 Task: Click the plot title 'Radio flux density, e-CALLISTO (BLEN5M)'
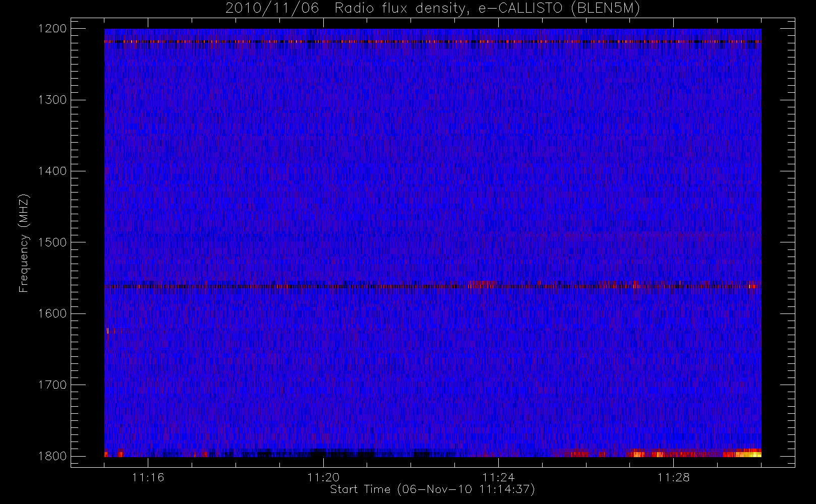487,9
